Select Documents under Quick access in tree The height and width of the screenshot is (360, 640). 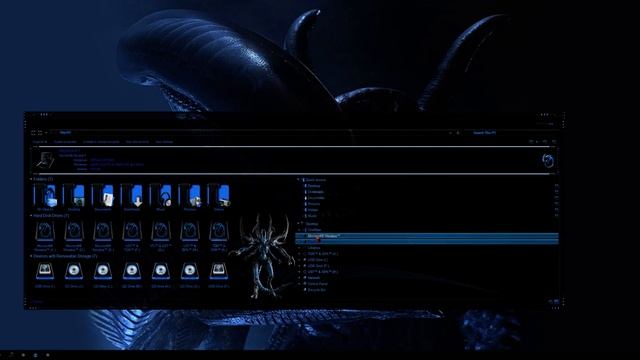click(316, 198)
